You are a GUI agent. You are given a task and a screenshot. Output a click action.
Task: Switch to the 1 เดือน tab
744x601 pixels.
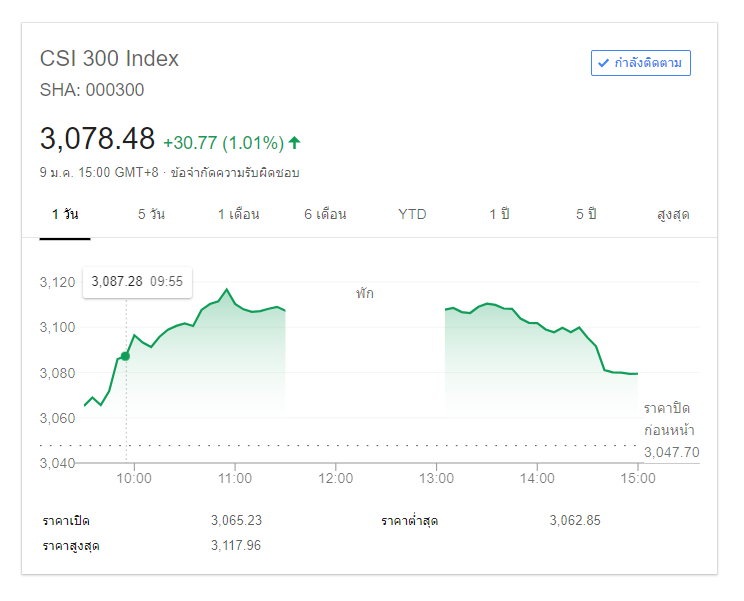pos(238,214)
